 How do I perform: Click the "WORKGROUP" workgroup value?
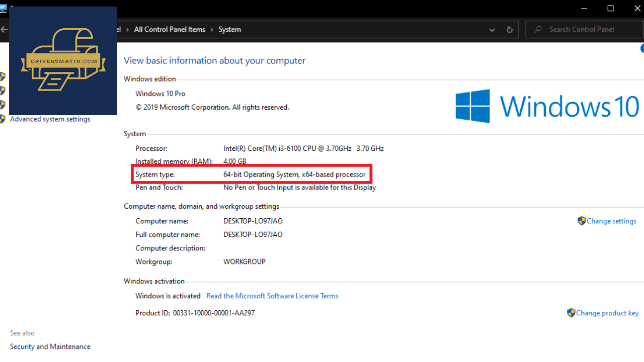(245, 261)
